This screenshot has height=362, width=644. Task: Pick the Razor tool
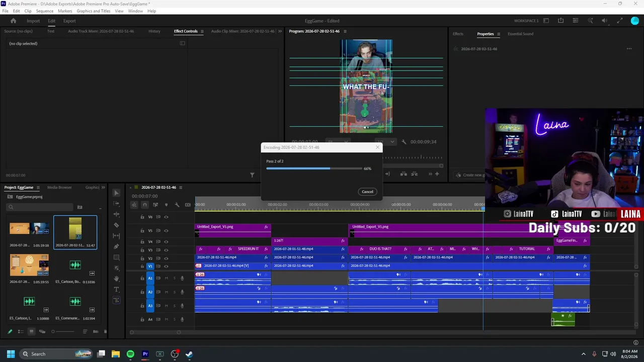tap(117, 225)
